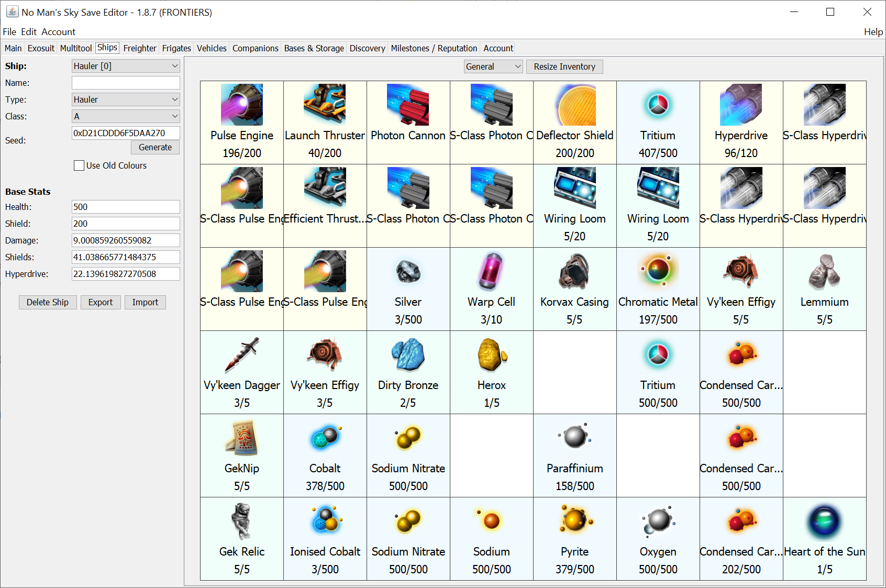This screenshot has width=886, height=588.
Task: Select the red Photon Cannon icon
Action: point(408,105)
